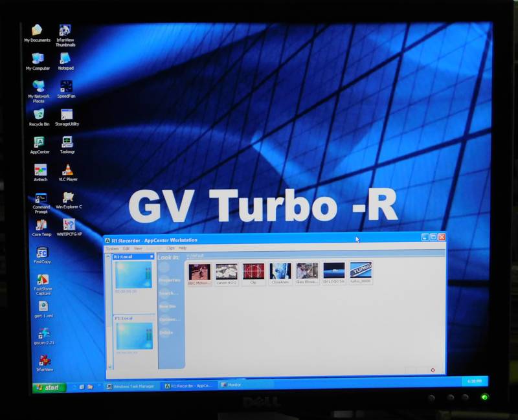Select the Glass Blower clip thumbnail
Viewport: 518px width, 420px height.
pyautogui.click(x=307, y=273)
